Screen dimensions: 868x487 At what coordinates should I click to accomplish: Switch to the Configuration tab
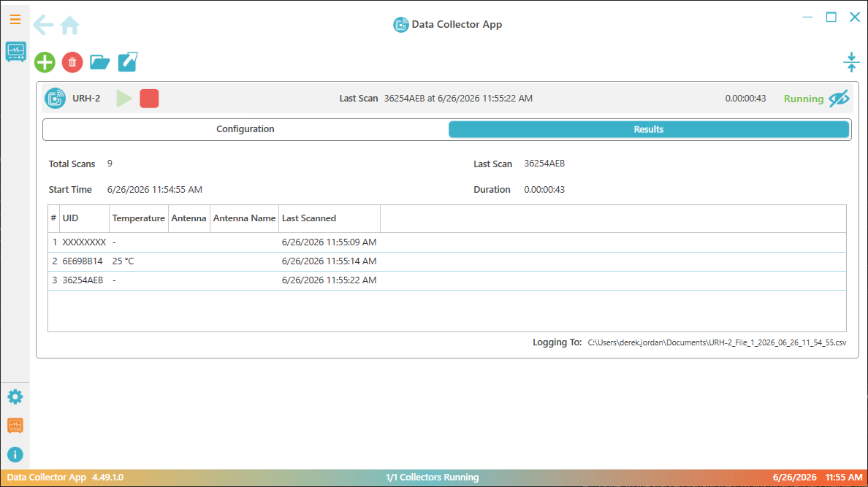coord(245,129)
